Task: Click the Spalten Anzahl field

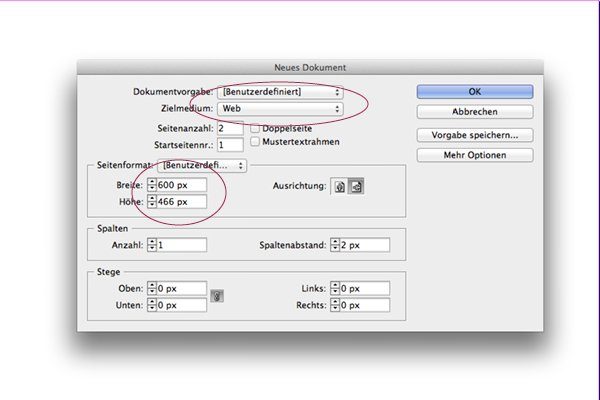Action: click(x=182, y=245)
